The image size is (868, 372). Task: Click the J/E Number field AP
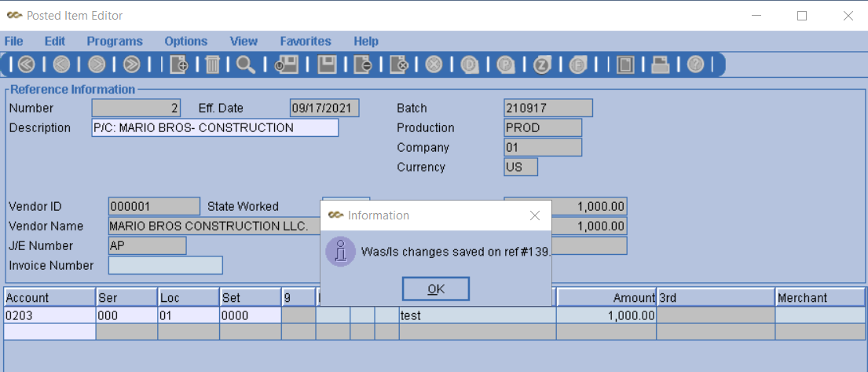click(x=147, y=245)
